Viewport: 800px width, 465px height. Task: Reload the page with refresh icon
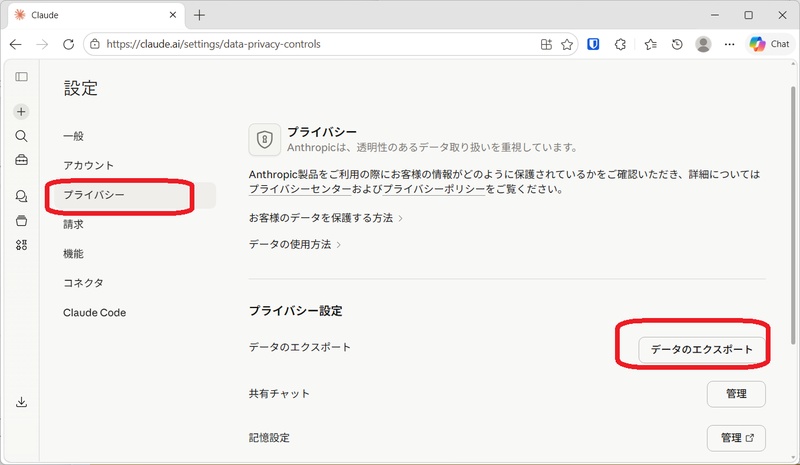click(x=68, y=44)
